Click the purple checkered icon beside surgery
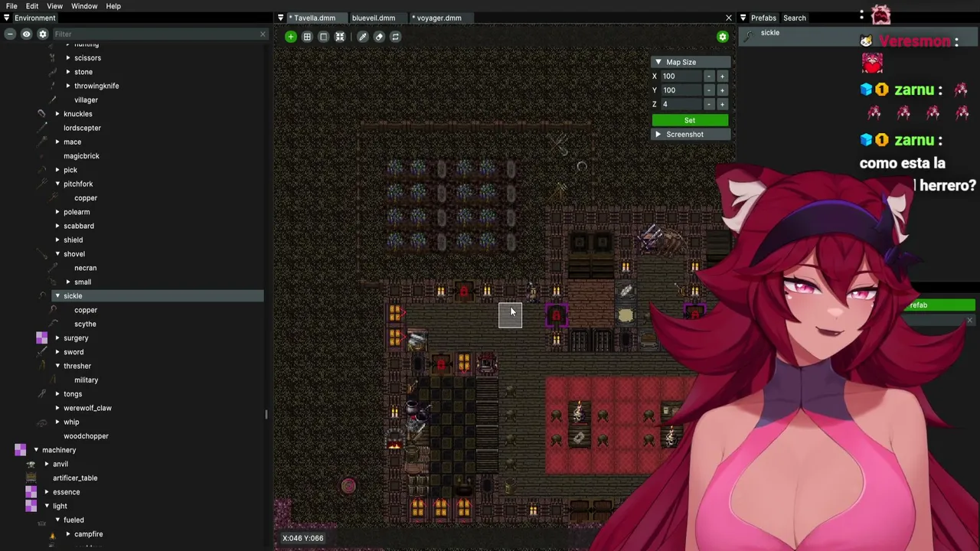This screenshot has width=980, height=551. tap(41, 337)
